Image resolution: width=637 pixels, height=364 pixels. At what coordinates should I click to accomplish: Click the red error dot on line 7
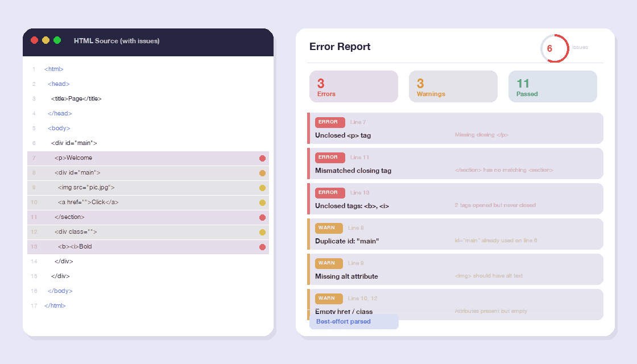point(262,159)
